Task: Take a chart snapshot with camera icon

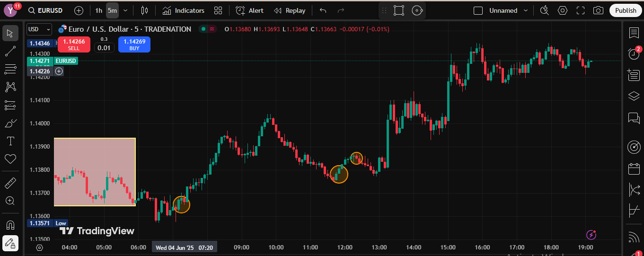Action: 598,10
